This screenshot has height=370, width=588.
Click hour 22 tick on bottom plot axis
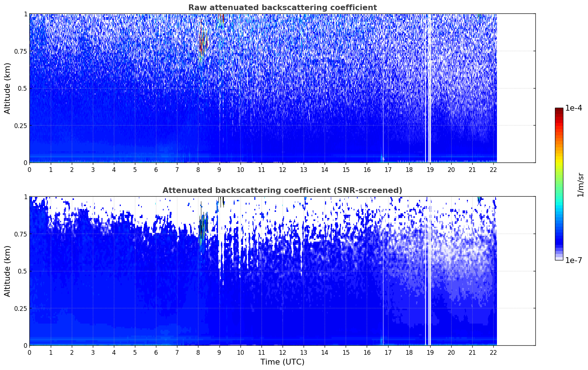click(493, 352)
